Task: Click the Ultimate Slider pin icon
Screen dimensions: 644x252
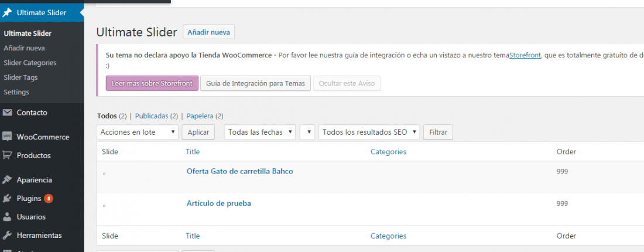Action: (7, 13)
